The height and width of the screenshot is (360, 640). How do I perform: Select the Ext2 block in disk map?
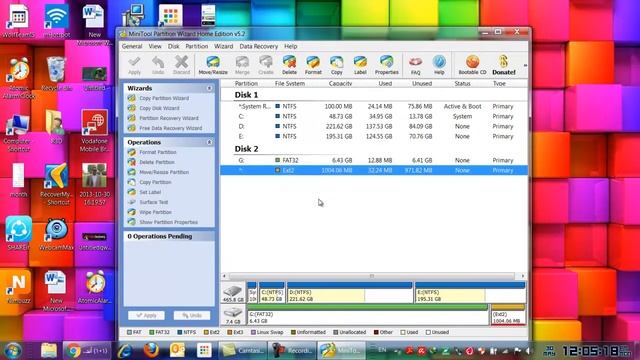[508, 315]
